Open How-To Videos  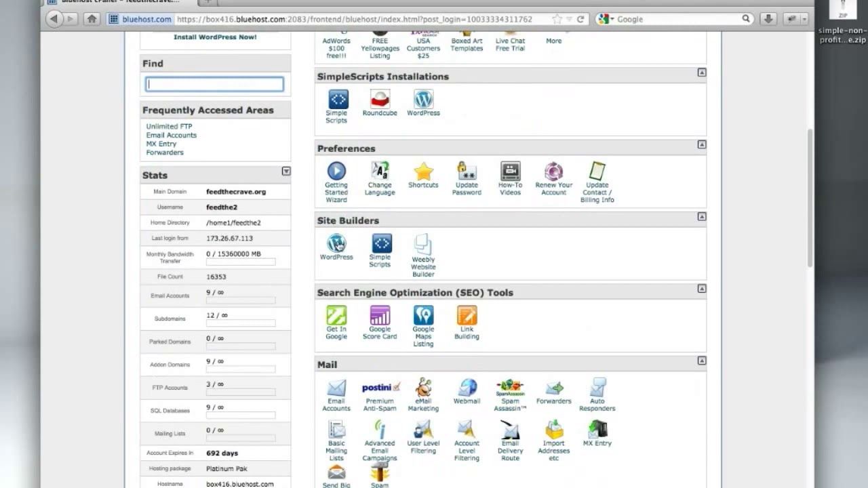coord(510,178)
